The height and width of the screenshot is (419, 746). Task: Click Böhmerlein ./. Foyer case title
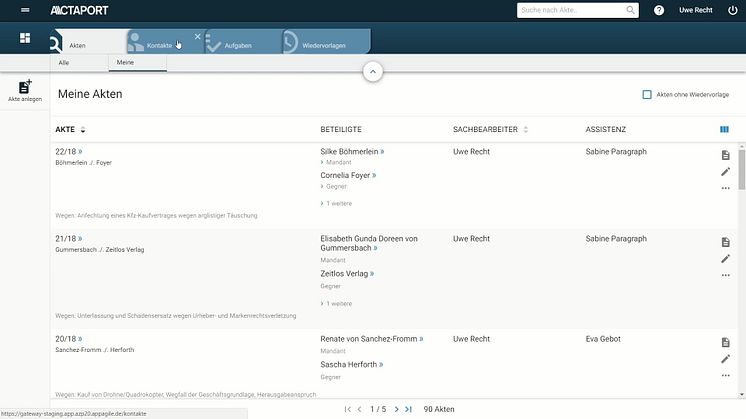(x=83, y=163)
